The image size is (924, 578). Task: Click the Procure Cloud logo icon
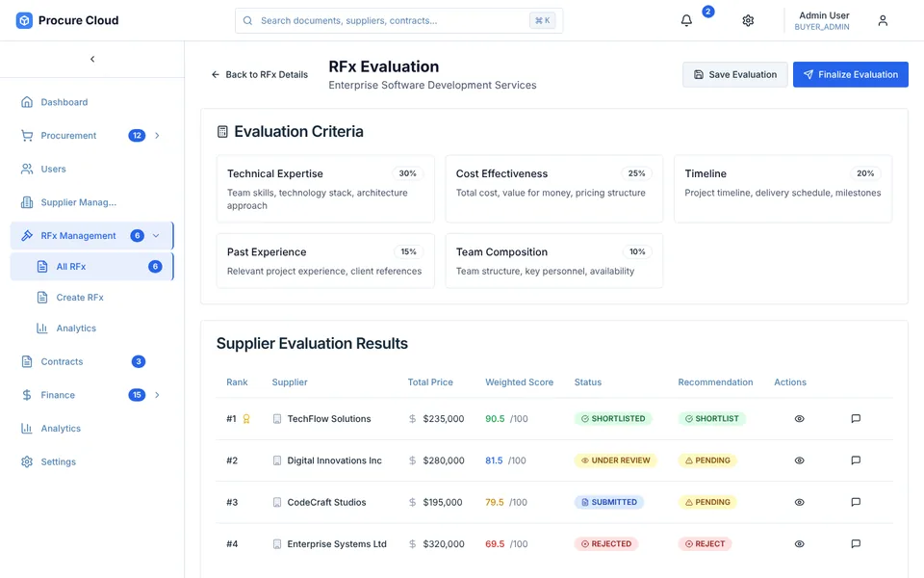(24, 20)
